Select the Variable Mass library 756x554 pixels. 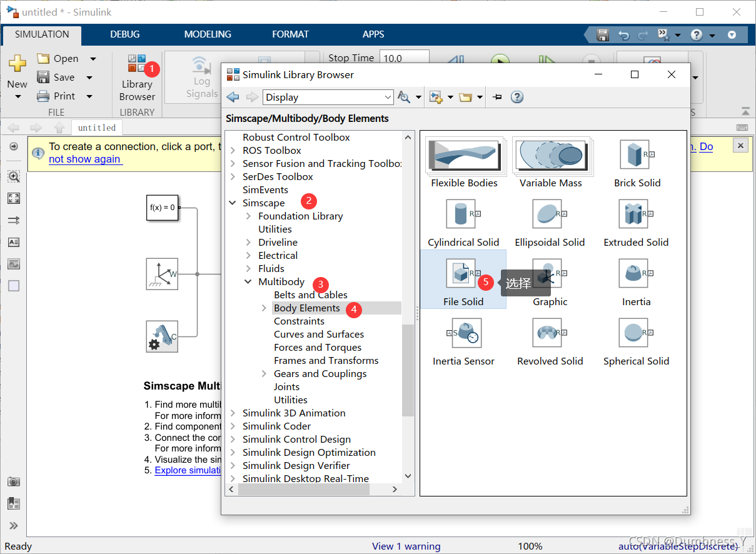551,163
